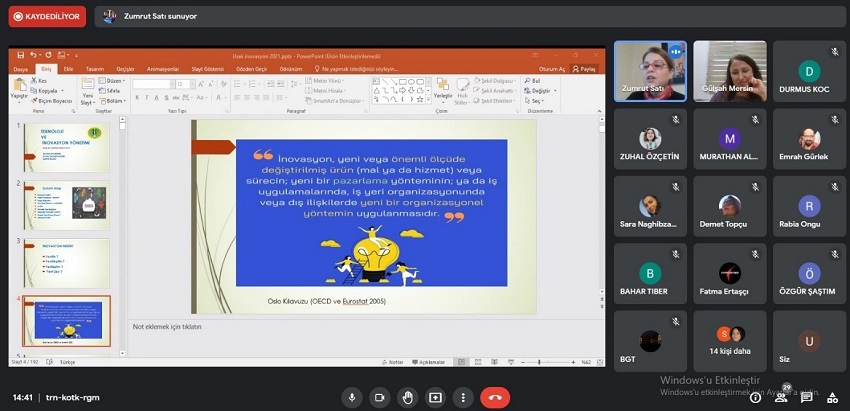850x411 pixels.
Task: Open the chat messages panel
Action: click(x=807, y=398)
